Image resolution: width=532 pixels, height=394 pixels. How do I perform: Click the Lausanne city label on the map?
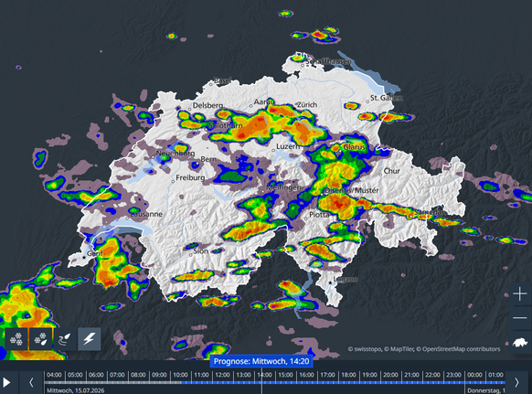(146, 214)
